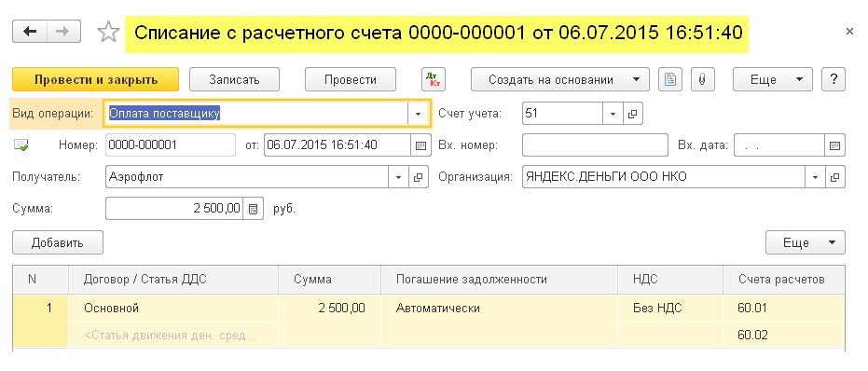Screen dimensions: 868x371
Task: Go forward with the right arrow button
Action: click(63, 32)
